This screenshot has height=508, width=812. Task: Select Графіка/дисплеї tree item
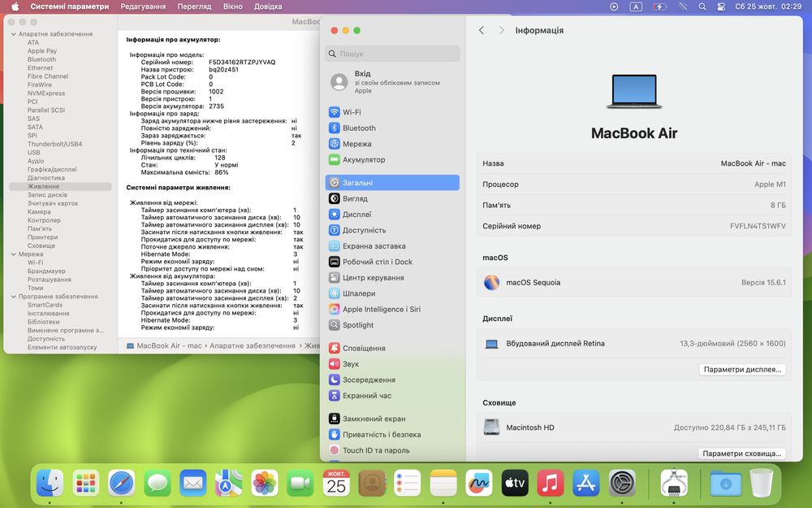pyautogui.click(x=52, y=170)
